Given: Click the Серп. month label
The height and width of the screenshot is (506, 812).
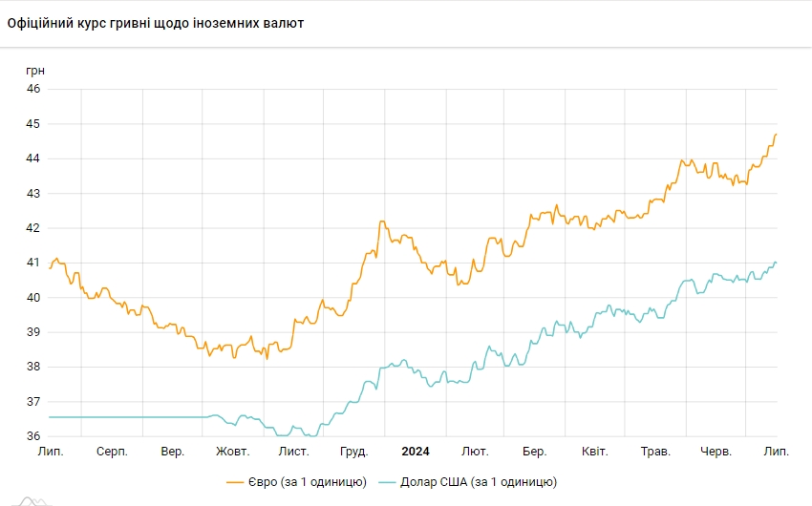Looking at the screenshot, I should [x=112, y=451].
